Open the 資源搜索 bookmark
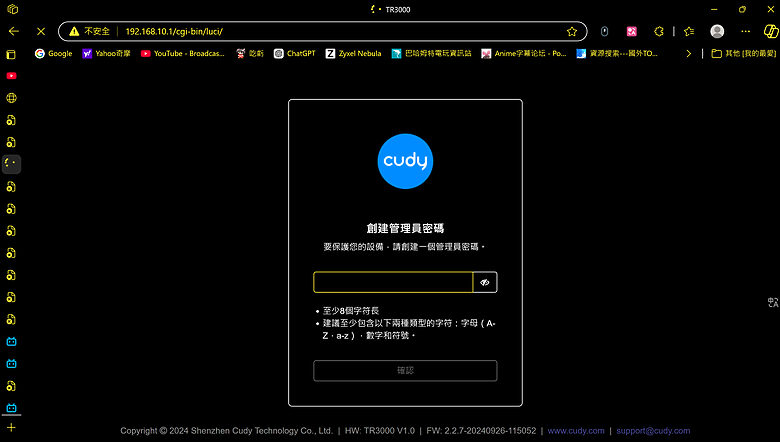This screenshot has width=780, height=442. [617, 53]
